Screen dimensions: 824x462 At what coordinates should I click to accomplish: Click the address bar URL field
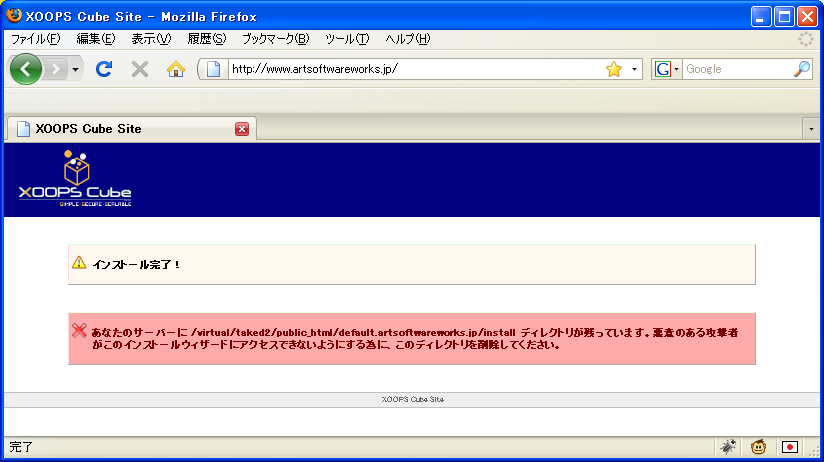[410, 69]
